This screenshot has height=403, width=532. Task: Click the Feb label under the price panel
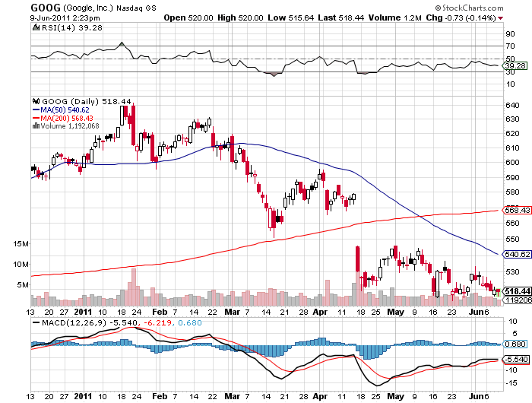click(160, 312)
